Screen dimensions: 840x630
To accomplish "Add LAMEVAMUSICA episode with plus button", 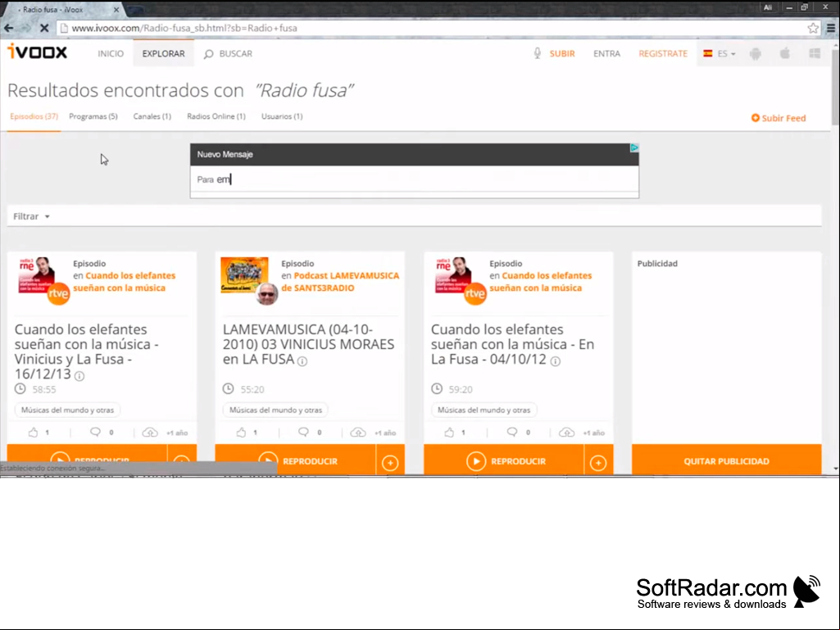I will point(390,462).
